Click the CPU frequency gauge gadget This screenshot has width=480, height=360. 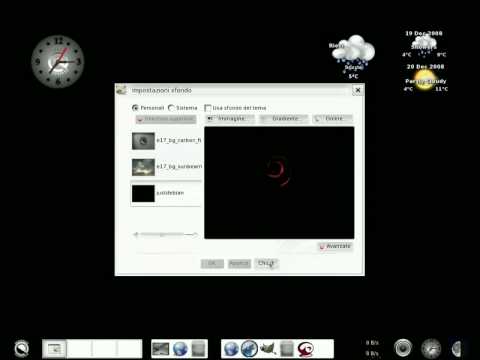click(431, 349)
